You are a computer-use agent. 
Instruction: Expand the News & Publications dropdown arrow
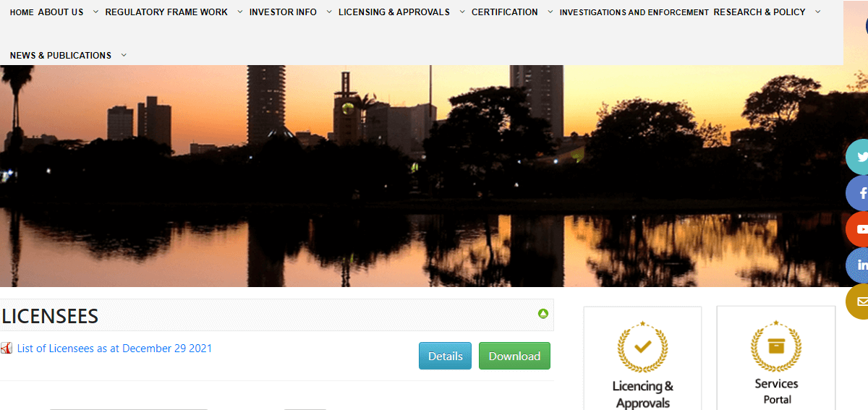coord(124,55)
